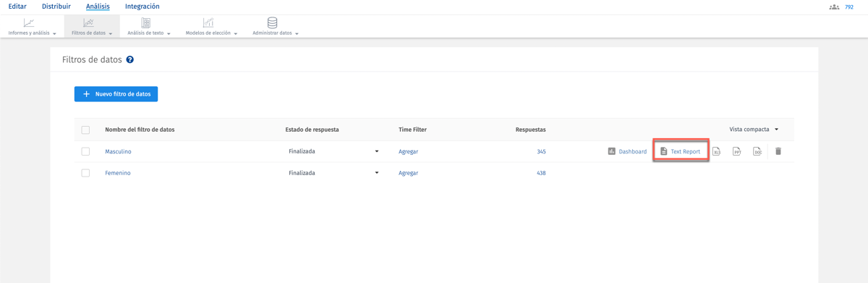This screenshot has height=283, width=868.
Task: Click the Respuestas column header
Action: pyautogui.click(x=530, y=130)
